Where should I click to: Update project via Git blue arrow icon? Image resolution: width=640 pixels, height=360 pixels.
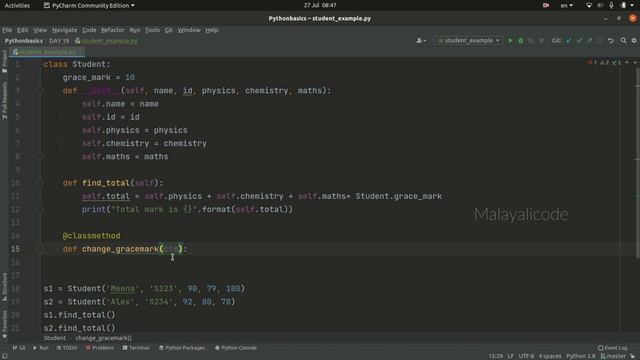pos(569,40)
